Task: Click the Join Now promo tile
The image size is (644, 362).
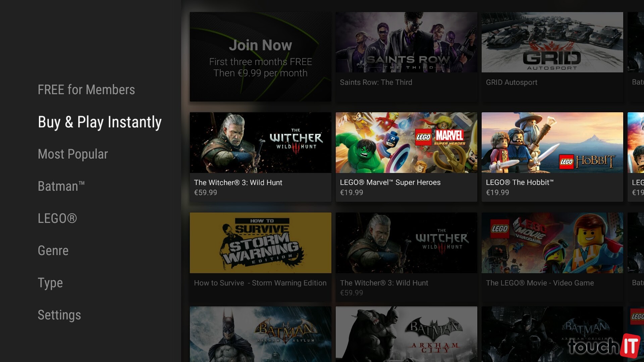Action: click(260, 57)
